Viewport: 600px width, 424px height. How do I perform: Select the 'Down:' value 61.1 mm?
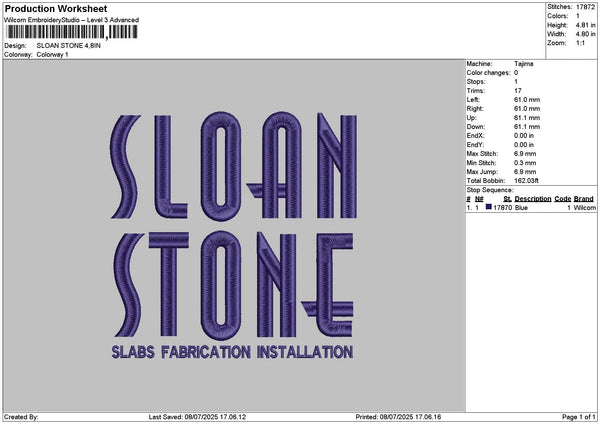coord(527,127)
